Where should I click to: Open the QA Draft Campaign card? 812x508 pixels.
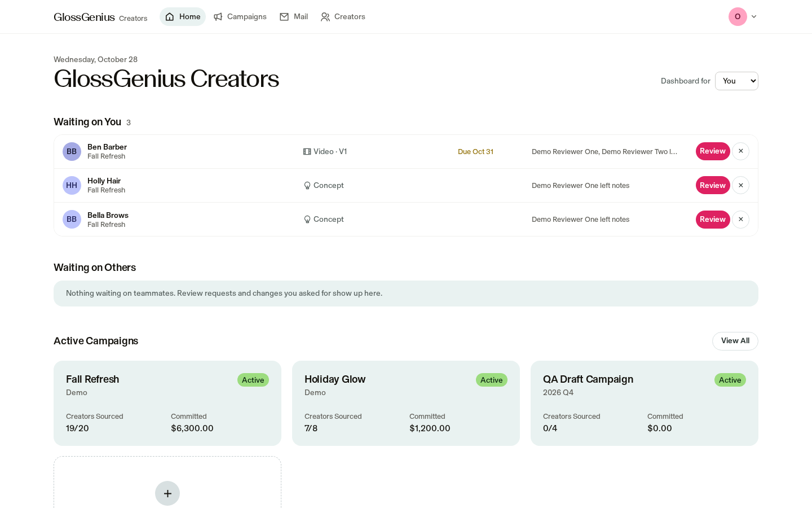[645, 403]
